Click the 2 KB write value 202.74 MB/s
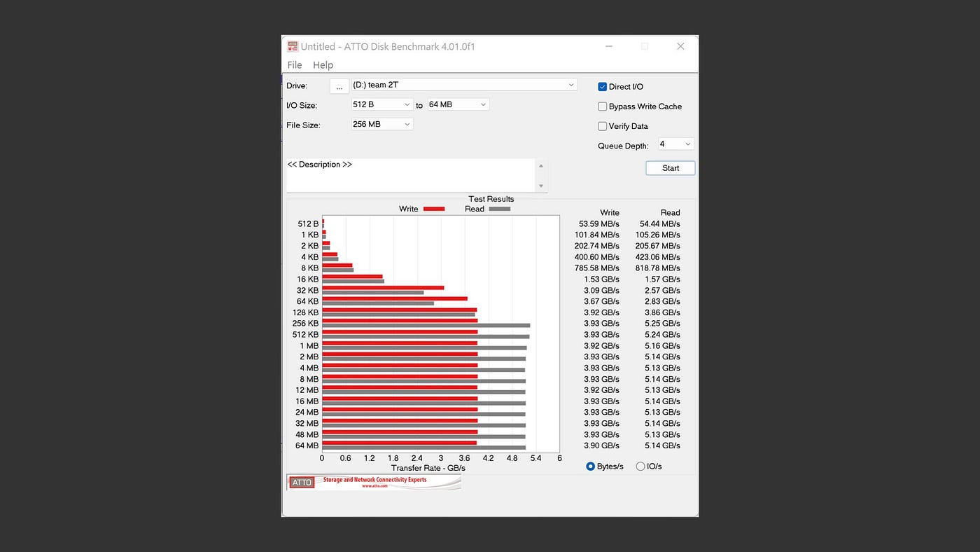This screenshot has height=552, width=980. coord(597,246)
